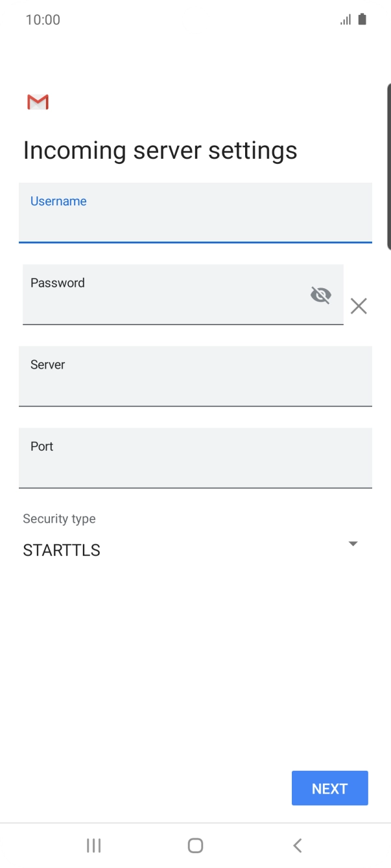Image resolution: width=391 pixels, height=868 pixels.
Task: Click the battery status icon
Action: (361, 19)
